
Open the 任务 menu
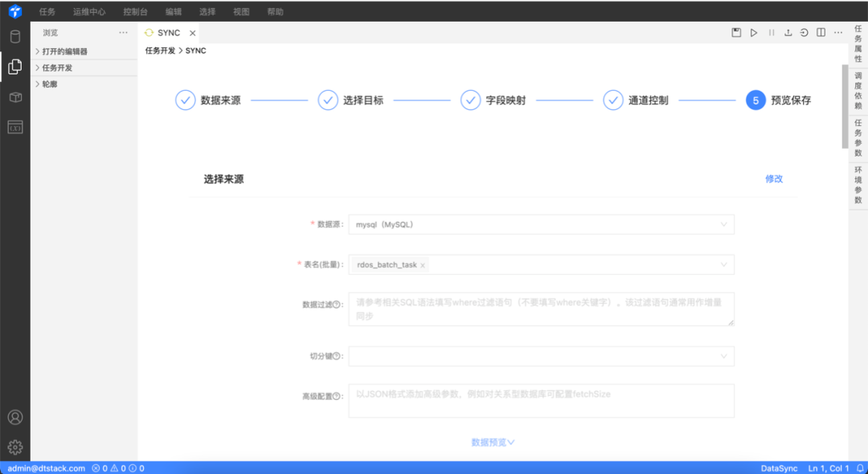click(x=47, y=11)
